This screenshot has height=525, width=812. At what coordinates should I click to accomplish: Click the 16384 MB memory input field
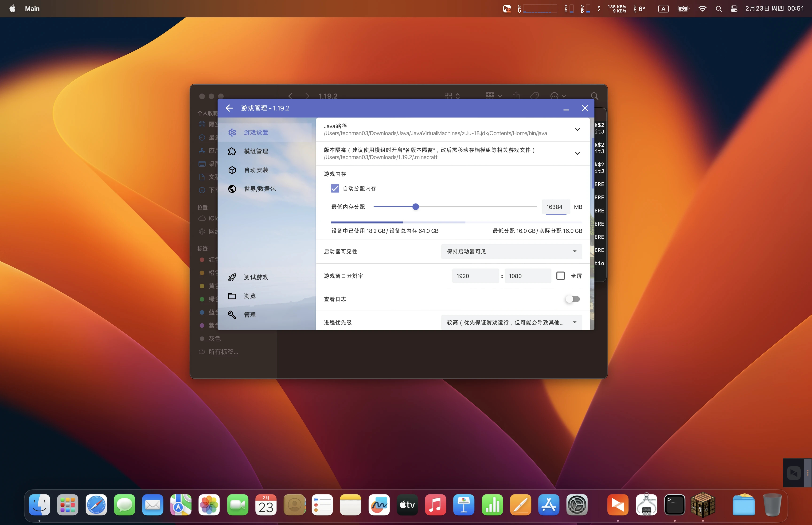[x=556, y=207]
